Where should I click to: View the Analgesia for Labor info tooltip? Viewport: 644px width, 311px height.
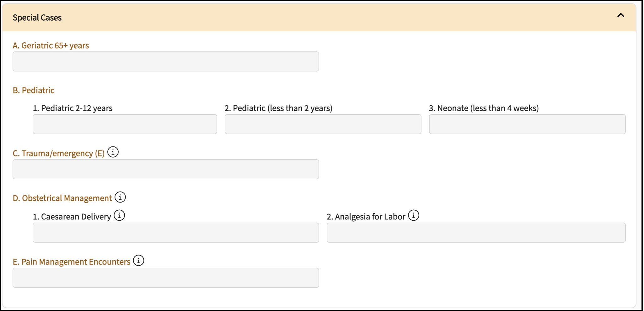[414, 216]
